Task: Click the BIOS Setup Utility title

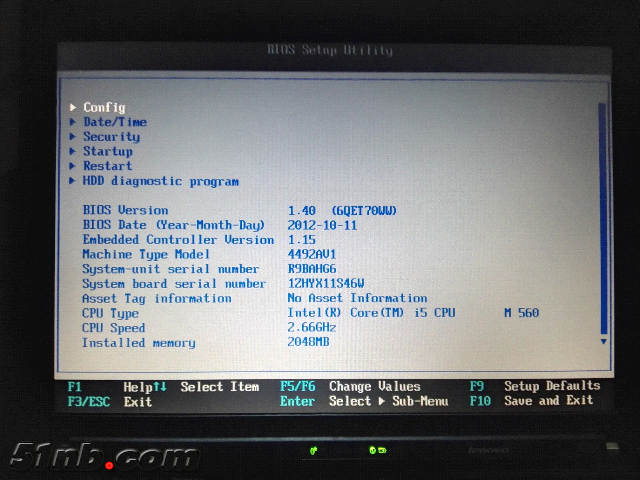Action: 330,50
